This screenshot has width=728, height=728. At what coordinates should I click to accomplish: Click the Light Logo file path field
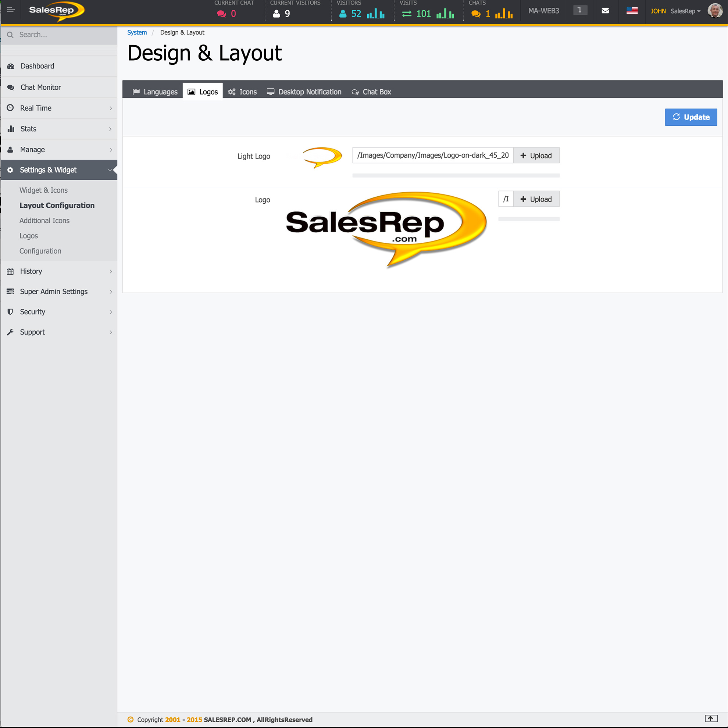433,155
